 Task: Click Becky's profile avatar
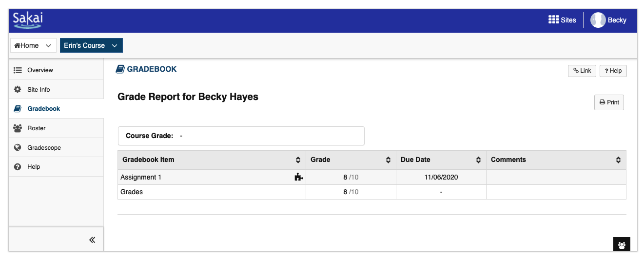click(598, 20)
